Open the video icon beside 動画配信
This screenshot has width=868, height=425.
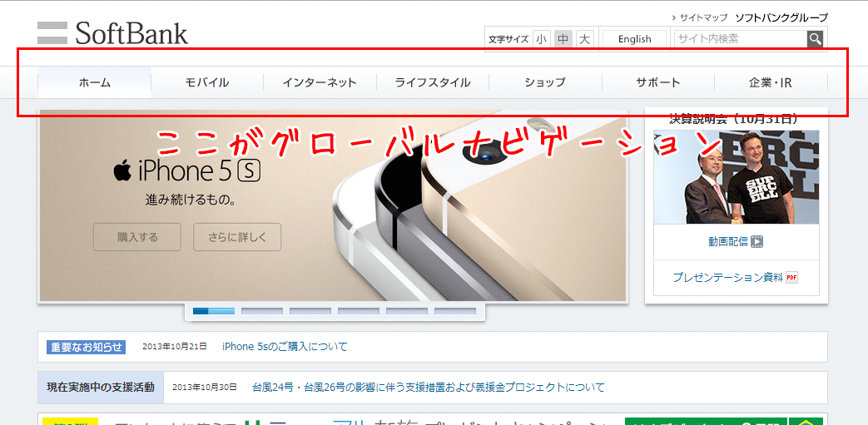[x=756, y=241]
